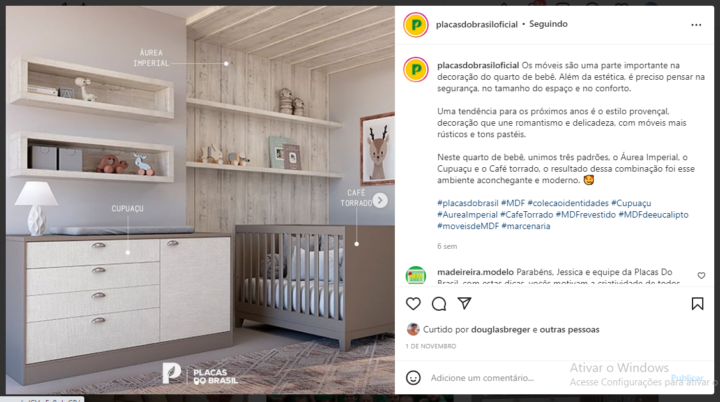Screen dimensions: 720x402
Task: Toggle the Seguindo follow status
Action: [x=548, y=24]
